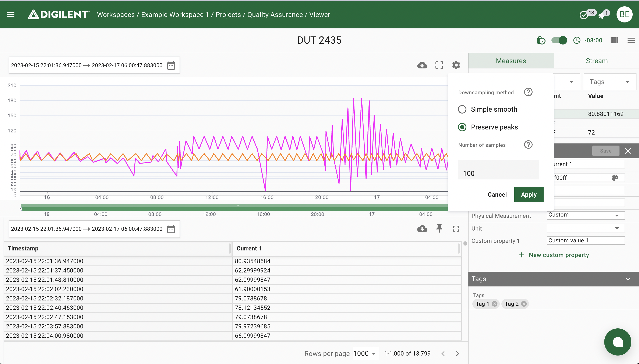Open the chart date range calendar
Screen dimensions: 639x364
(171, 65)
